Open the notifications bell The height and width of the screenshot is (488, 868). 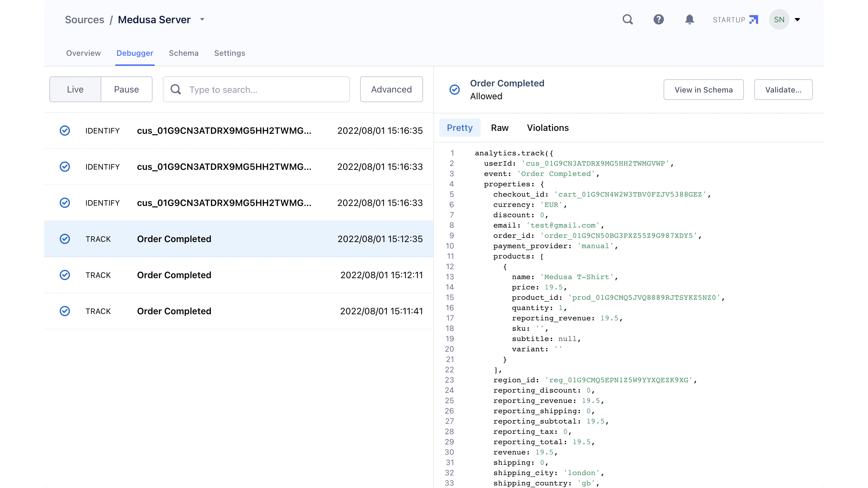click(689, 20)
